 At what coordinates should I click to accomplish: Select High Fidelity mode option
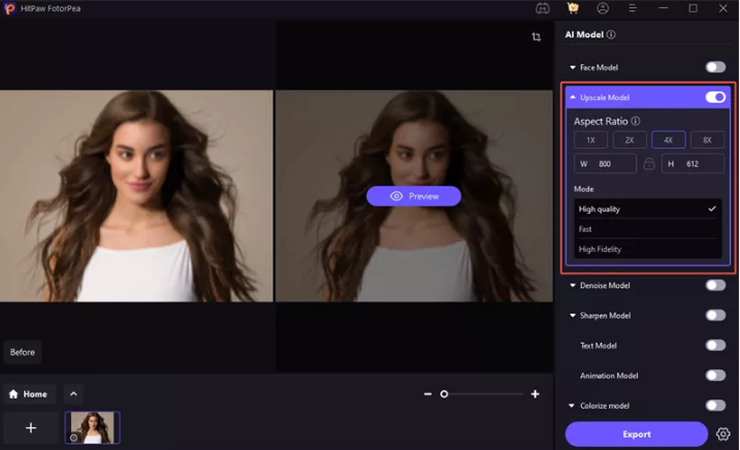click(x=648, y=249)
